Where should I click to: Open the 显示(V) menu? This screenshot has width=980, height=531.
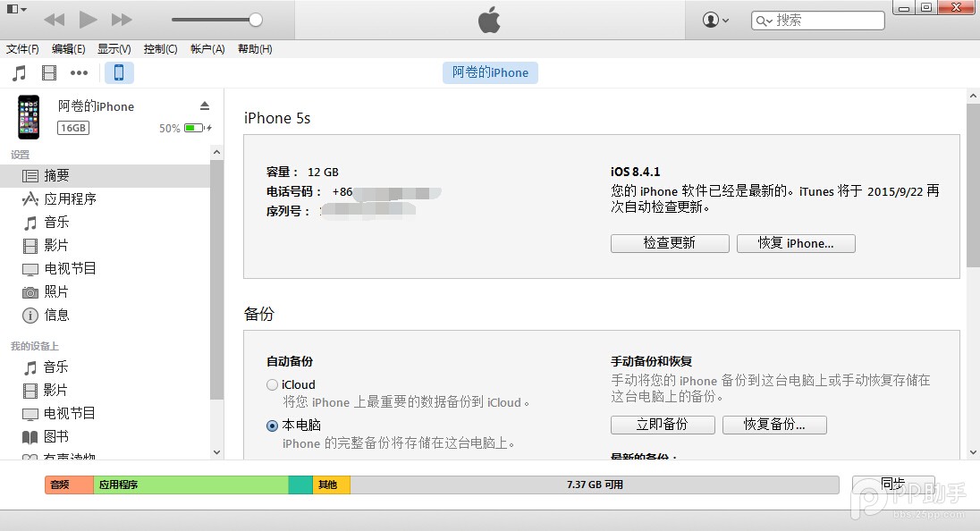pyautogui.click(x=114, y=49)
